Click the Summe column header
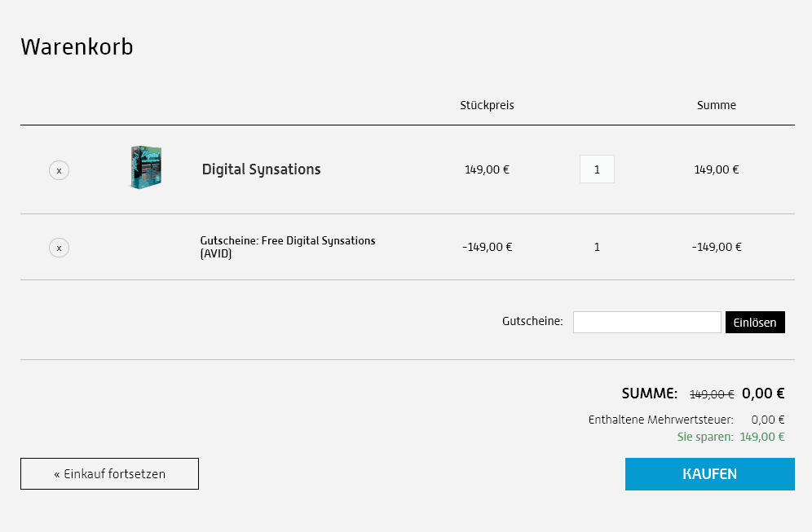 click(716, 105)
